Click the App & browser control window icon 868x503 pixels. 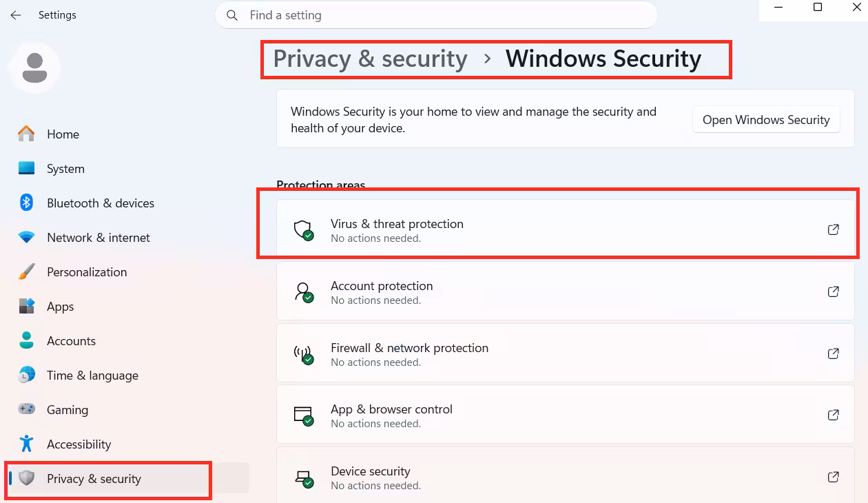304,415
